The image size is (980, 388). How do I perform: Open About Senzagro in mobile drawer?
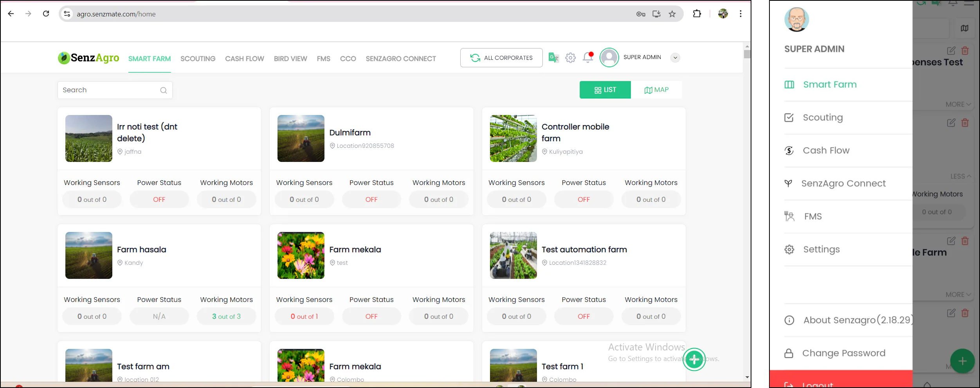click(x=848, y=320)
